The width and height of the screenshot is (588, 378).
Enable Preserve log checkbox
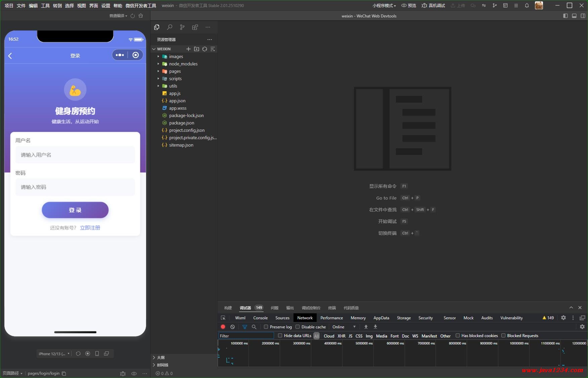coord(266,327)
